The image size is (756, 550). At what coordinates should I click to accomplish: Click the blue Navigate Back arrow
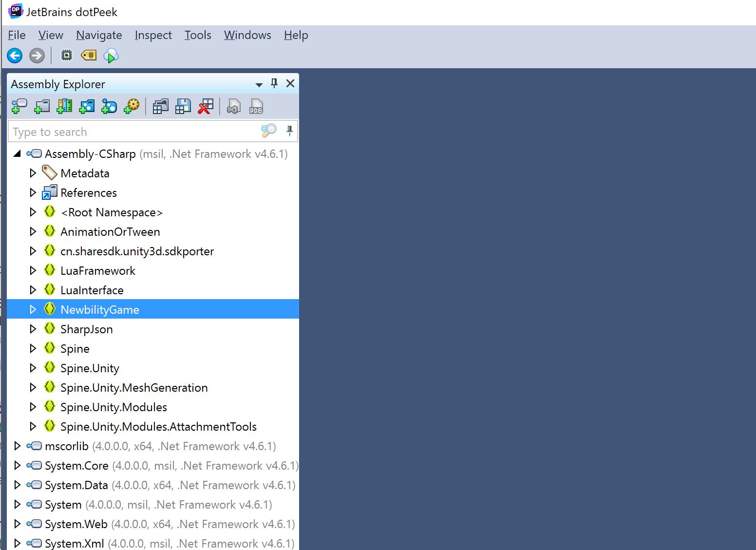15,56
